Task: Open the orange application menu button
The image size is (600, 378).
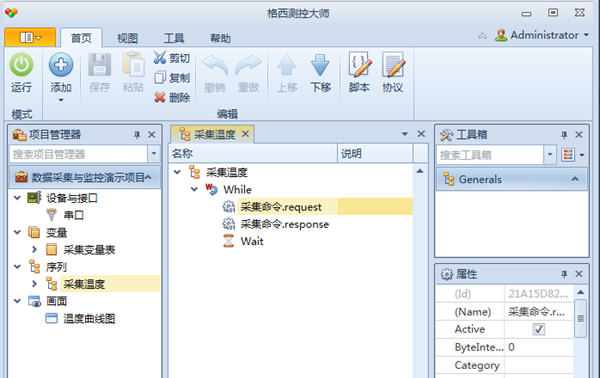Action: (x=30, y=37)
